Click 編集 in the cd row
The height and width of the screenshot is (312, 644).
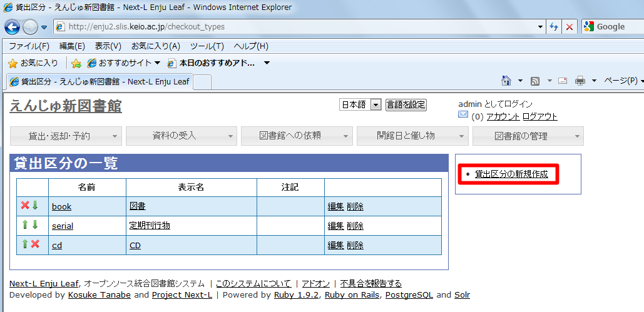coord(335,246)
